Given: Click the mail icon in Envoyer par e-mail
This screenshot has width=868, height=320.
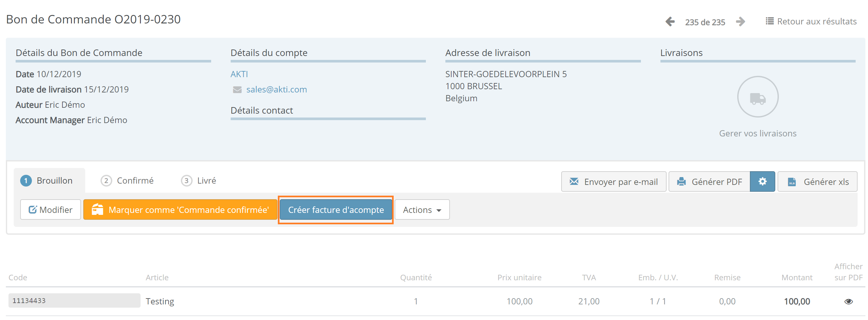Looking at the screenshot, I should pos(574,182).
